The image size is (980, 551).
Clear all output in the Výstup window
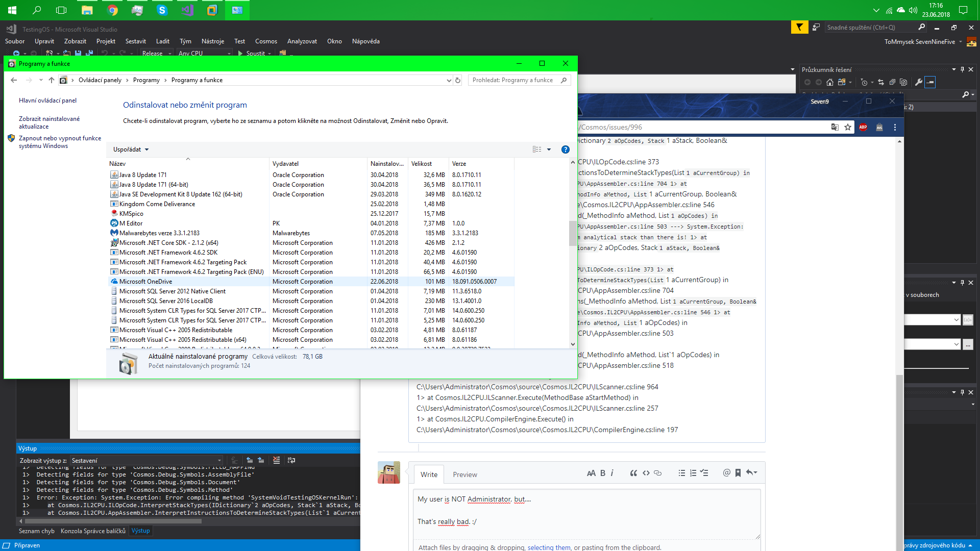[x=277, y=460]
